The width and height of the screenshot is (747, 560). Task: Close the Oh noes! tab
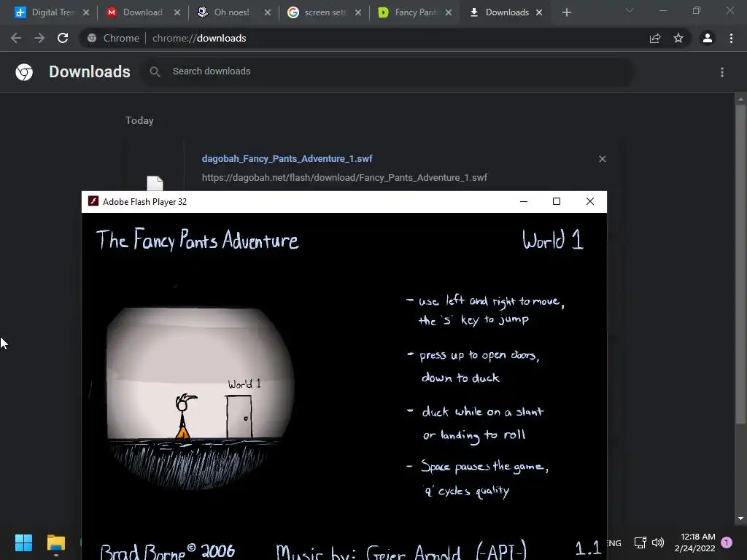pyautogui.click(x=268, y=12)
